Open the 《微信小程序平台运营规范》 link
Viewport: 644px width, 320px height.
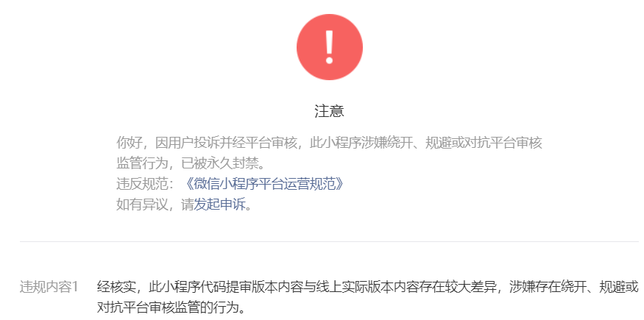coord(263,185)
